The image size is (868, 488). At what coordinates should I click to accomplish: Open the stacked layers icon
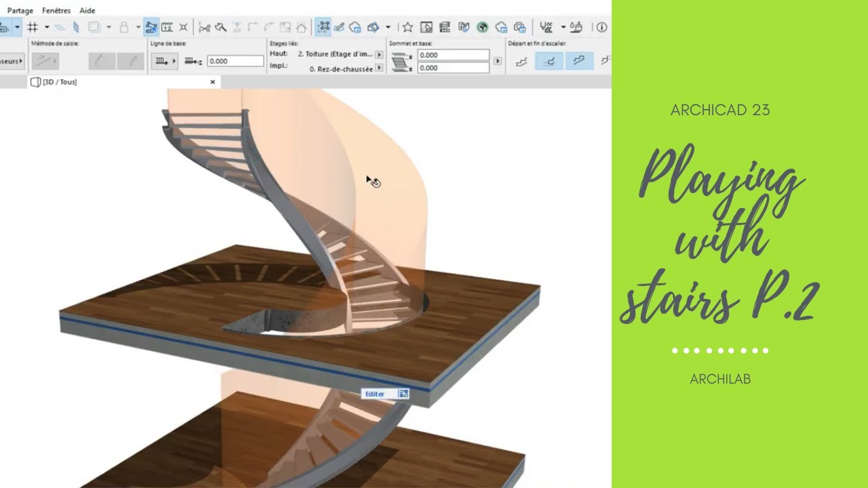(x=445, y=27)
